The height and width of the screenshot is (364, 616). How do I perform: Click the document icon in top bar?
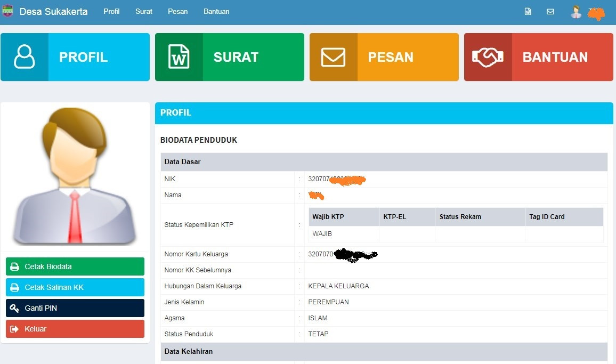[x=528, y=11]
